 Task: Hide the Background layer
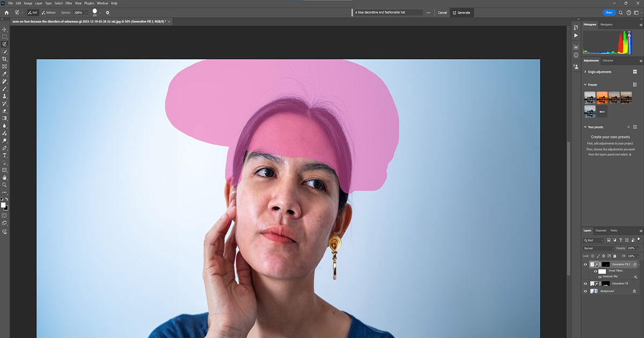coord(586,291)
